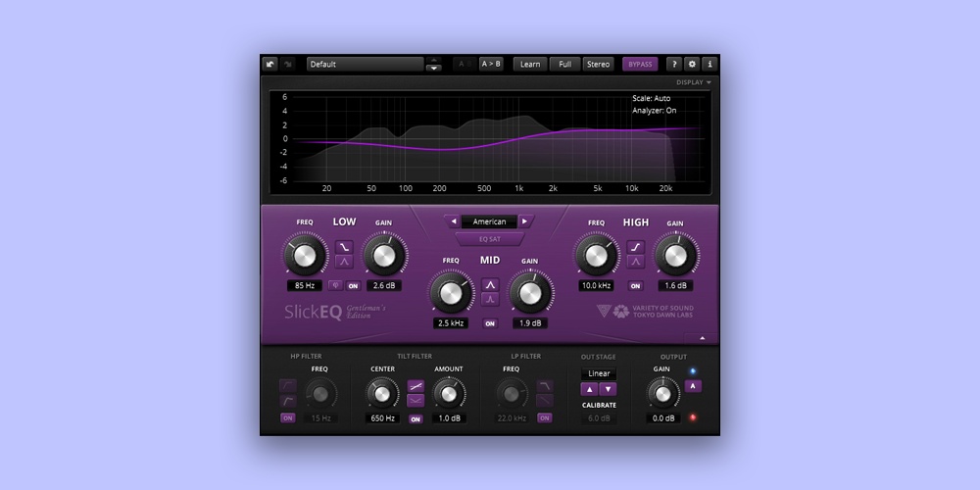Switch to next EQ model after American
This screenshot has width=980, height=490.
[x=525, y=221]
